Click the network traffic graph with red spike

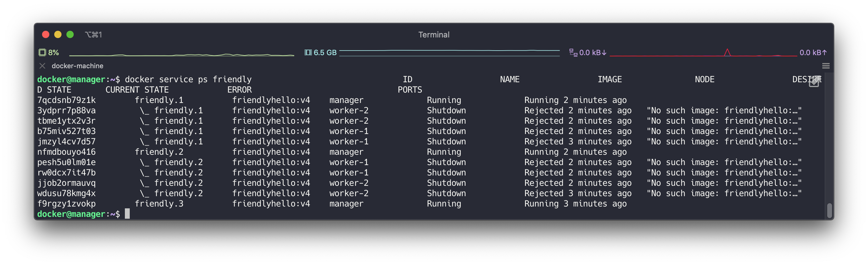click(x=703, y=52)
